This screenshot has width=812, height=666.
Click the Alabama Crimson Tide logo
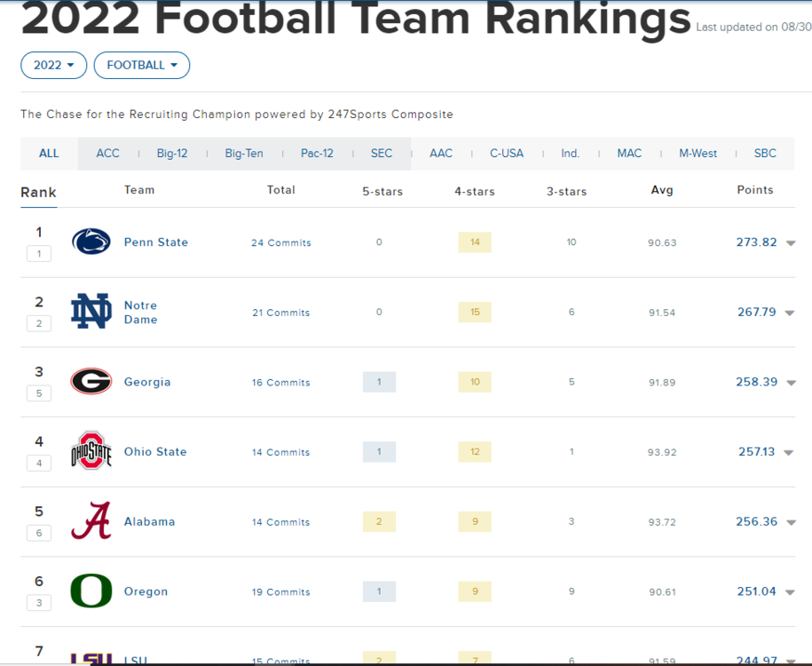pos(91,521)
